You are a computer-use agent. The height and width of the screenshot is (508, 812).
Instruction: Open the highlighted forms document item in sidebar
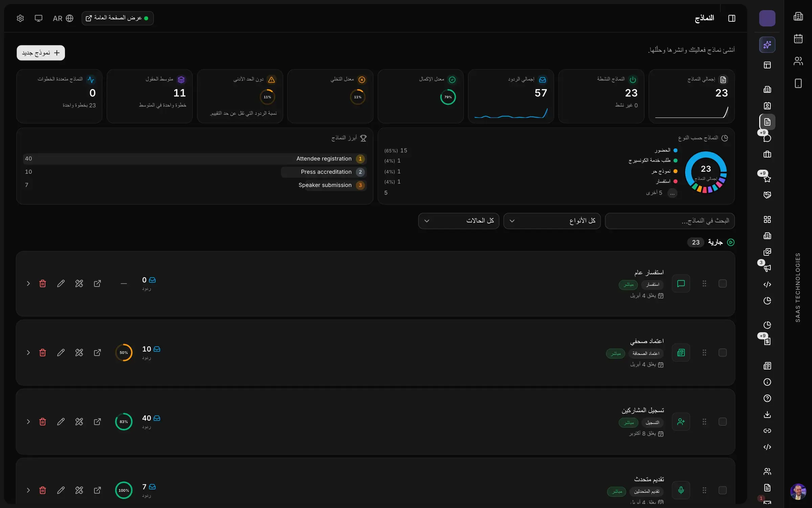[x=767, y=122]
